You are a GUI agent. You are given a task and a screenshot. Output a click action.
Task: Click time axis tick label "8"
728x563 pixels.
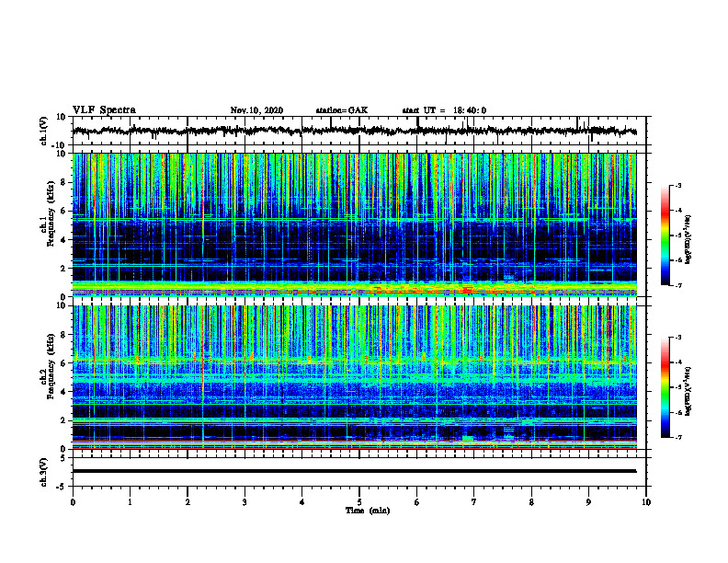pyautogui.click(x=531, y=502)
